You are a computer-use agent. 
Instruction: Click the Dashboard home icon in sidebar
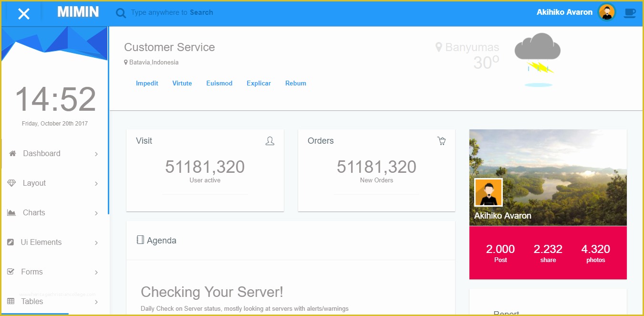coord(13,153)
